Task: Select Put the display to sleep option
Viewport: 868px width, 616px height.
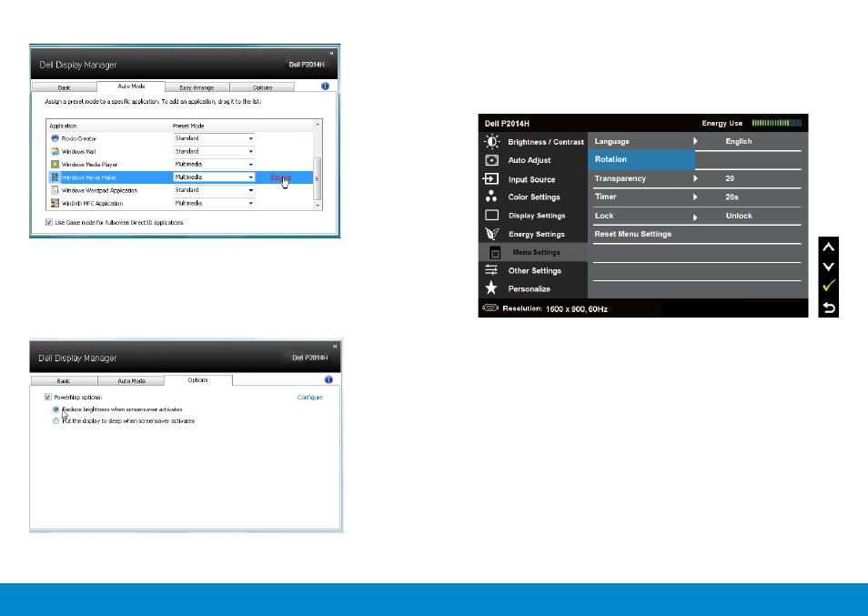Action: pyautogui.click(x=56, y=421)
